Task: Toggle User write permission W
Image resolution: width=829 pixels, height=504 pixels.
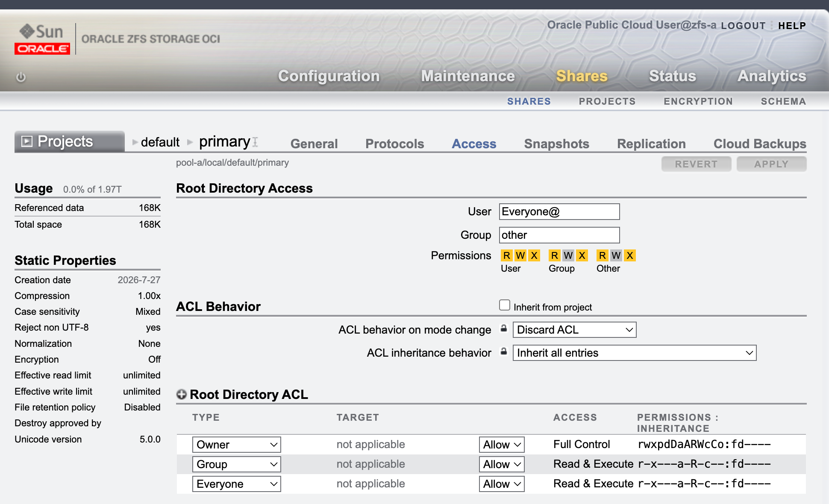Action: pos(520,255)
